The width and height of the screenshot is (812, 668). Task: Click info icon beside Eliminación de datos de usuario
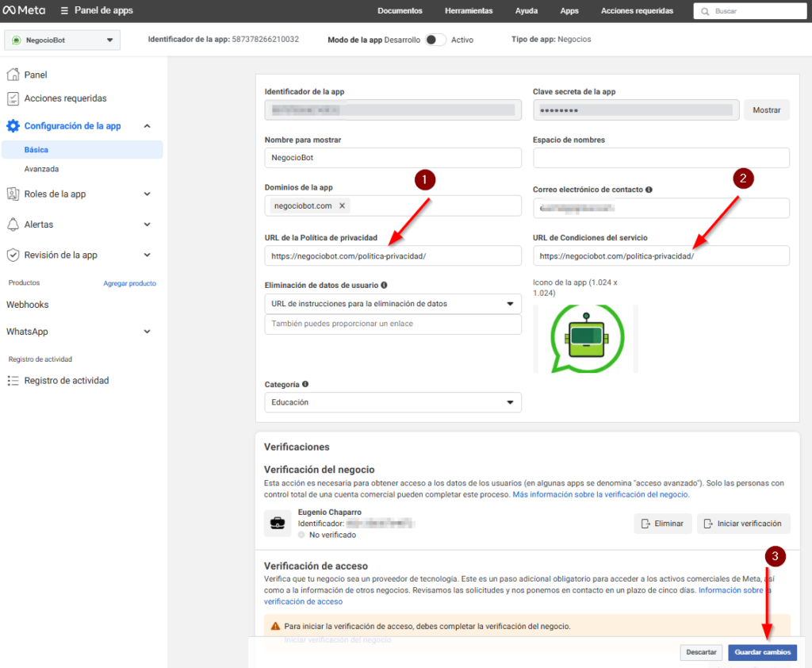tap(385, 285)
